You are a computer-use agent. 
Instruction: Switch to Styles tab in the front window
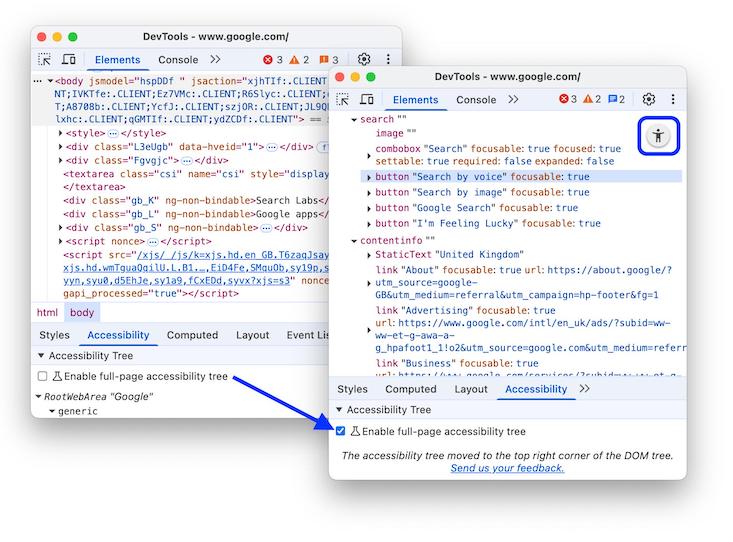click(352, 389)
